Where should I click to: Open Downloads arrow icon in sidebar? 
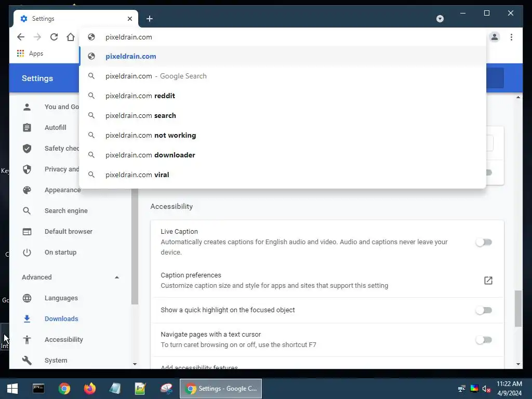(x=27, y=318)
